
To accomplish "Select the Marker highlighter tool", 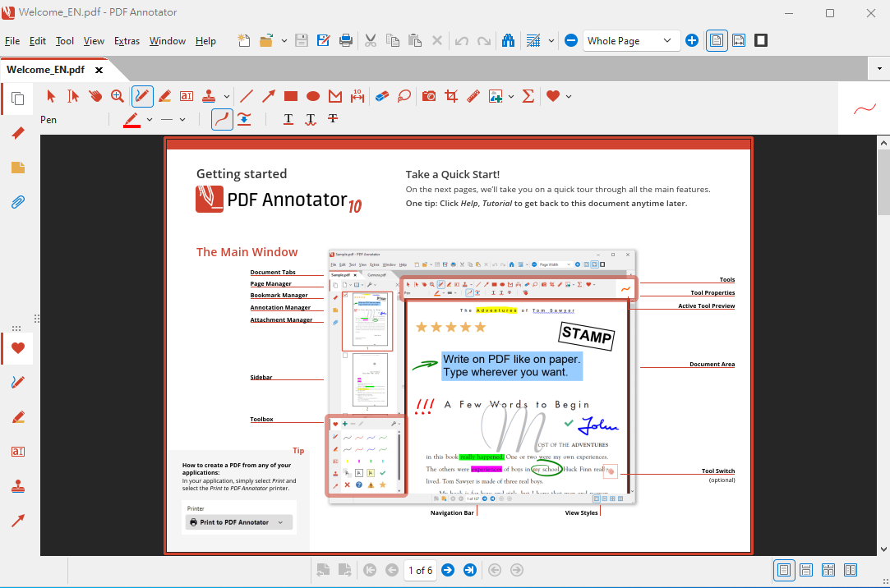I will pyautogui.click(x=164, y=96).
